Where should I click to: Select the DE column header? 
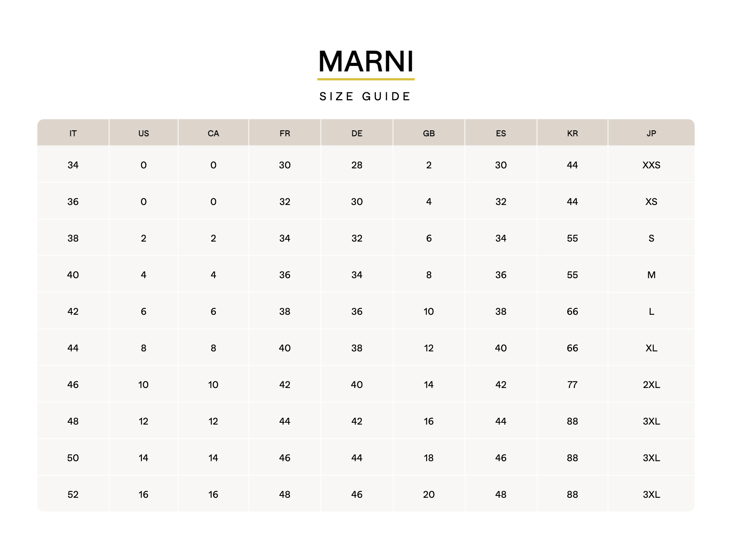pyautogui.click(x=357, y=133)
